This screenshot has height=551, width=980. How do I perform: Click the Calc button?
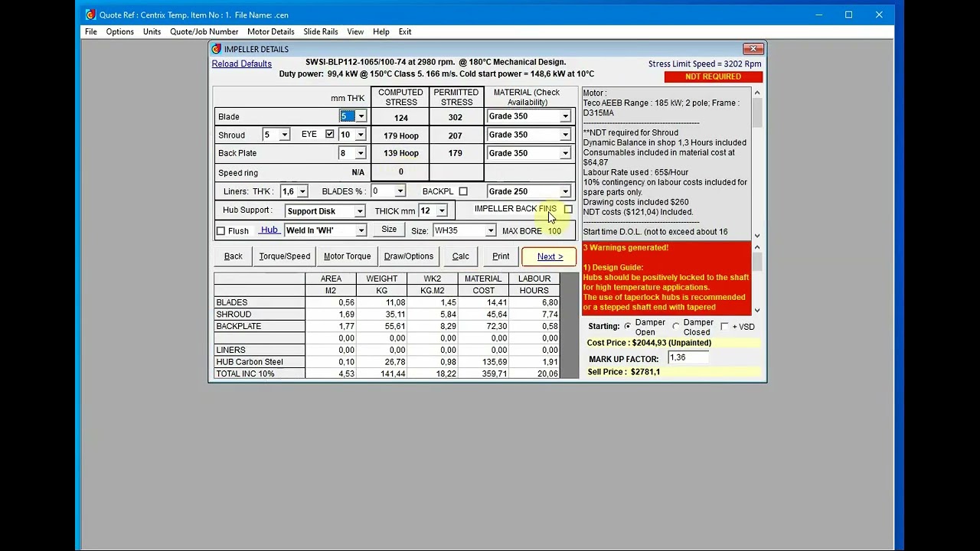pyautogui.click(x=461, y=256)
